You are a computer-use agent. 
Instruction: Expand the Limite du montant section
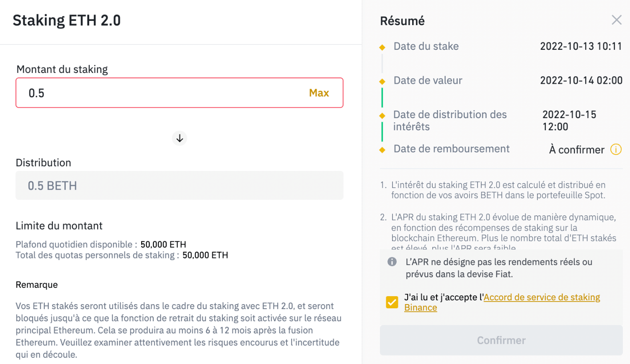[x=59, y=225]
